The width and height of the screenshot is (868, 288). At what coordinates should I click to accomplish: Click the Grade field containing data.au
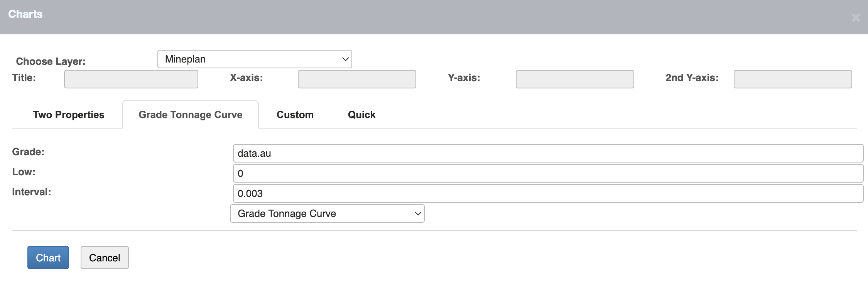(548, 153)
